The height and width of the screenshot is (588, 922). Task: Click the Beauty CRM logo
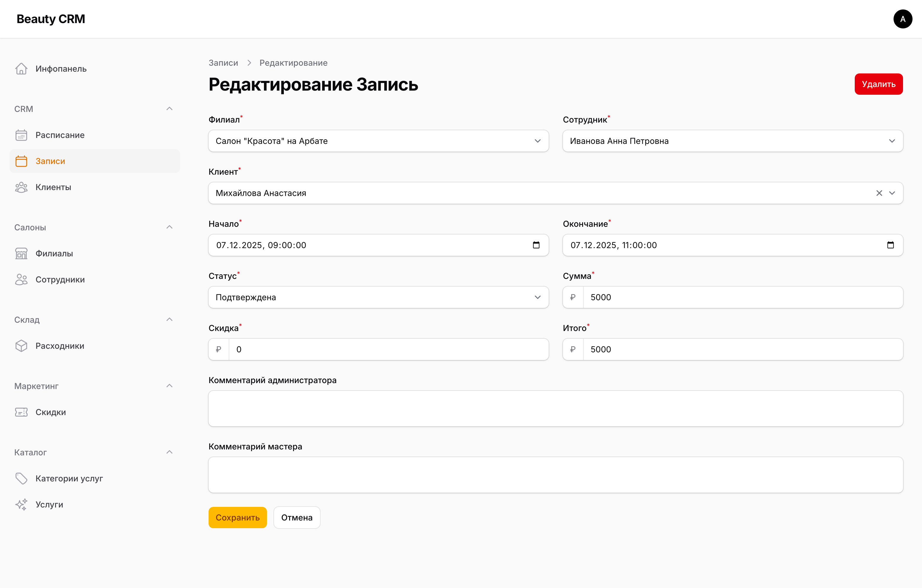coord(51,19)
